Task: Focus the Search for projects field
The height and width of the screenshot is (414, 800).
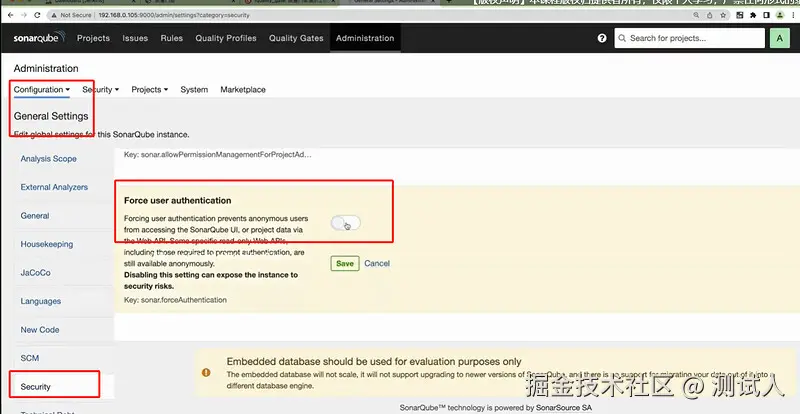Action: tap(690, 38)
